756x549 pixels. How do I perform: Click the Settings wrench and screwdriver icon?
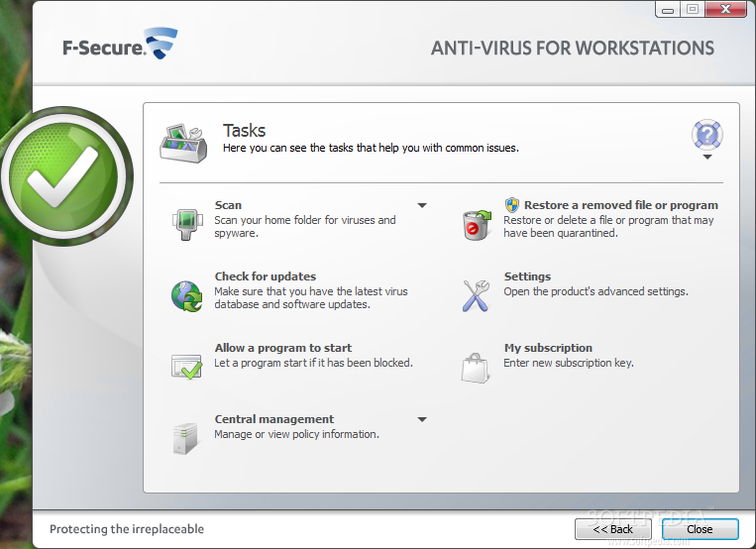coord(476,295)
